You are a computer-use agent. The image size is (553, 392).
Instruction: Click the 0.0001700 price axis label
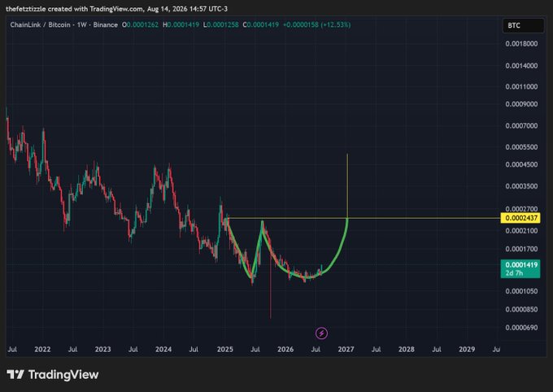click(521, 249)
